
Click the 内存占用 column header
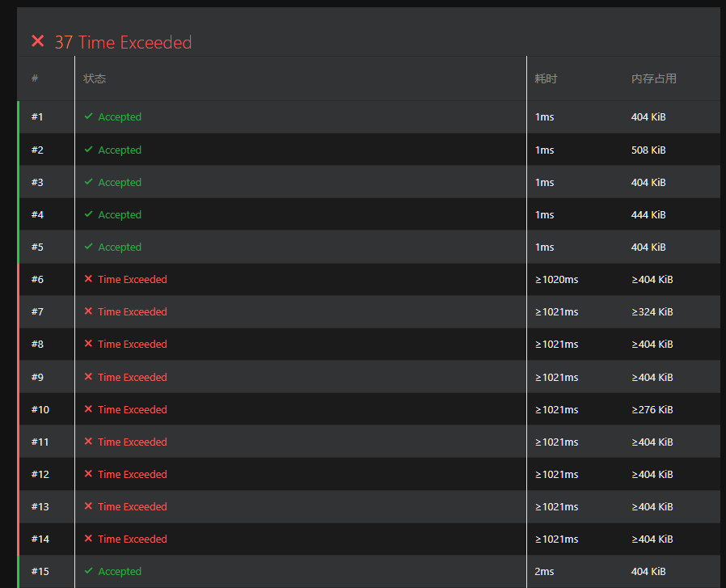(x=653, y=78)
